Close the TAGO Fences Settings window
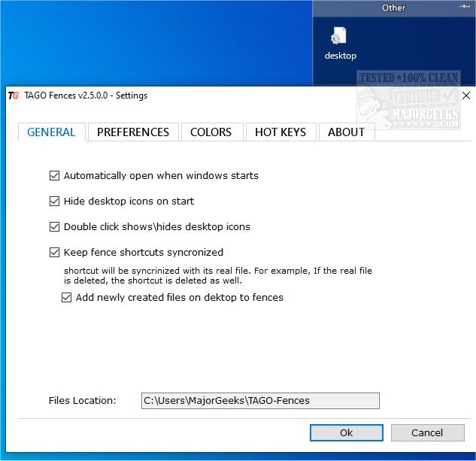The height and width of the screenshot is (461, 476). pos(465,96)
